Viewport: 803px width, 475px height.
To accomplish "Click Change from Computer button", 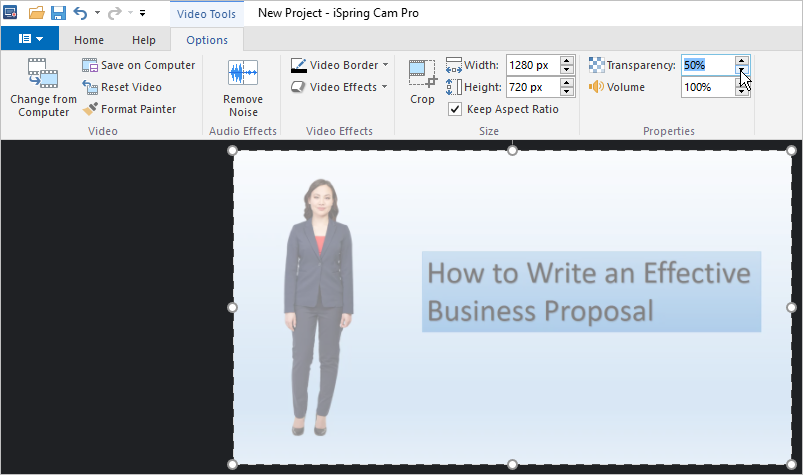I will (44, 88).
